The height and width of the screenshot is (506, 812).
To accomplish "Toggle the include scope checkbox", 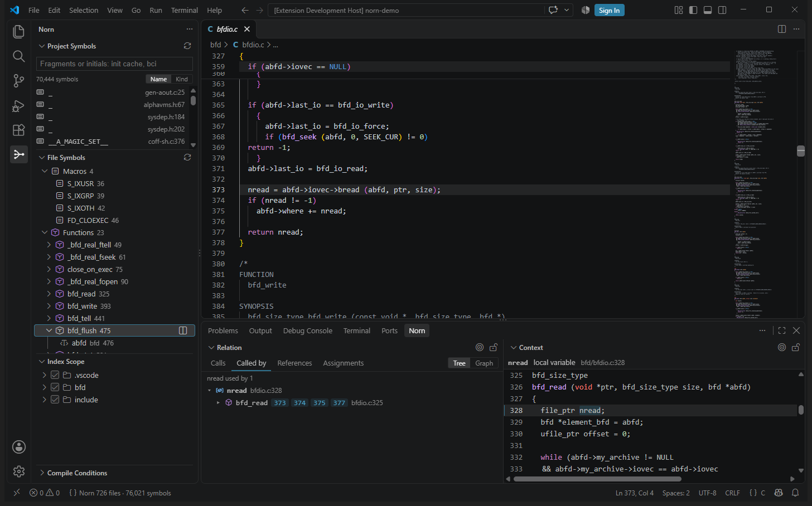I will (x=55, y=400).
